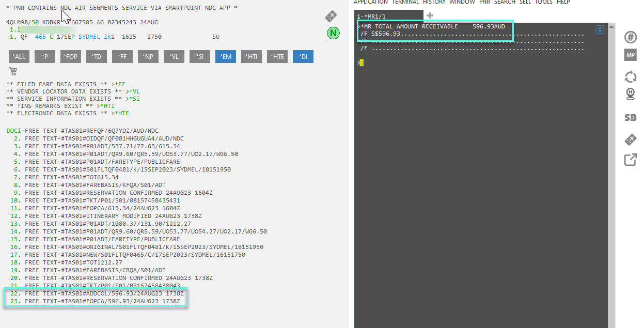Click the record locator 4QLM98/50 text
This screenshot has height=328, width=644.
[x=23, y=23]
